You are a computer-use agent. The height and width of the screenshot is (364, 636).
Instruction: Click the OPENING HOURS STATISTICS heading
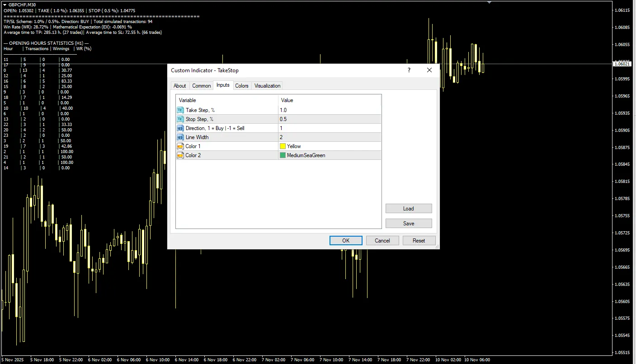pos(46,43)
